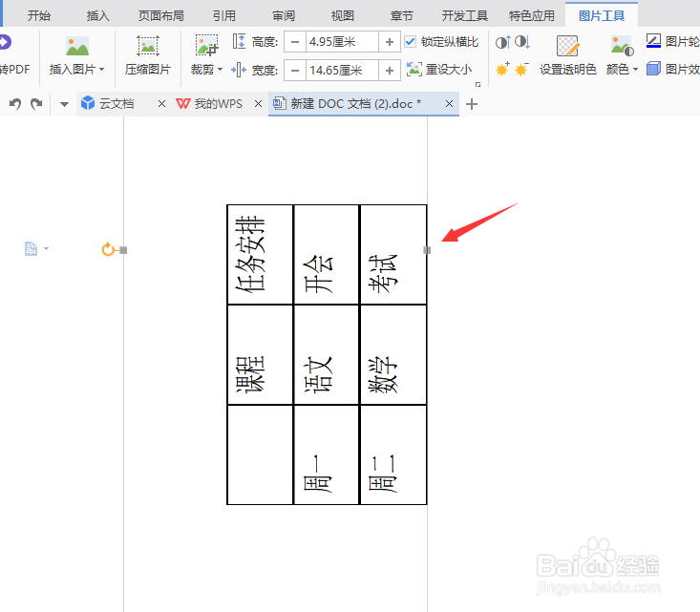The width and height of the screenshot is (700, 612).
Task: Close the 云文档 tab
Action: 161,104
